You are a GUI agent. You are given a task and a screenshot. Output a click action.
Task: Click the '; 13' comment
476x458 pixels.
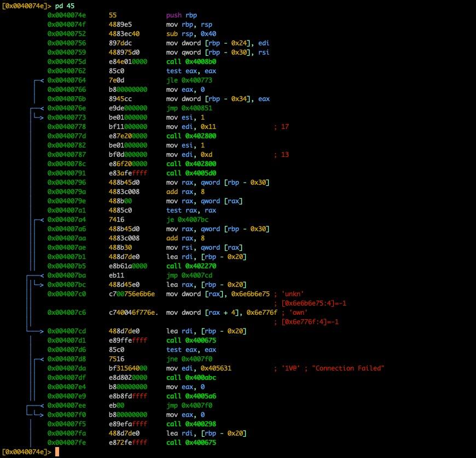click(x=281, y=155)
